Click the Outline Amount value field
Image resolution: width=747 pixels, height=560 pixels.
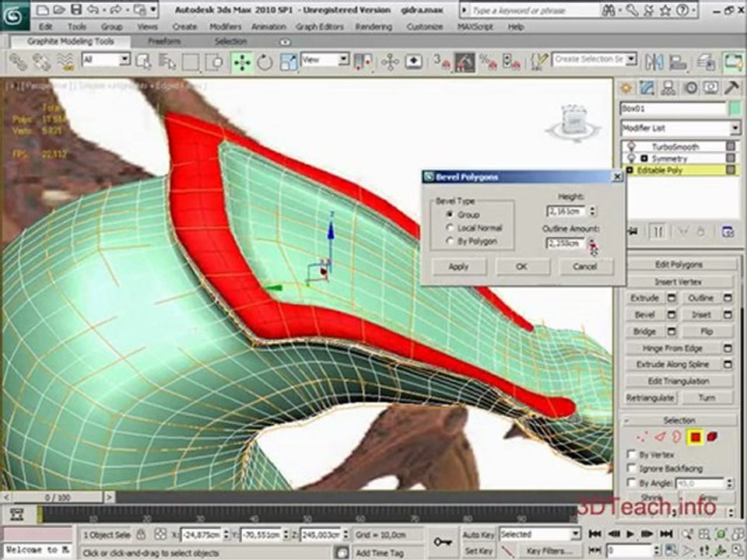pos(566,243)
